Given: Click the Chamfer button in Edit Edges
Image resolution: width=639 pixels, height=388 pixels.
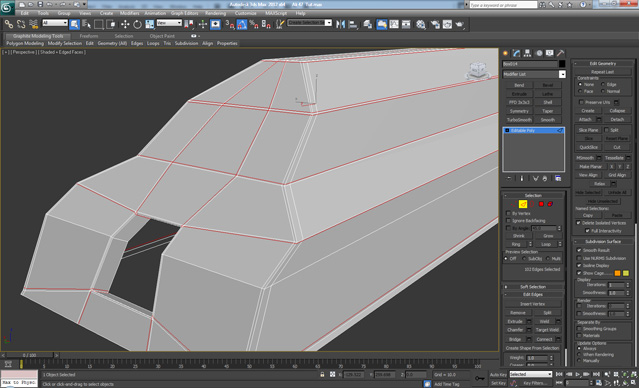Looking at the screenshot, I should [x=515, y=330].
